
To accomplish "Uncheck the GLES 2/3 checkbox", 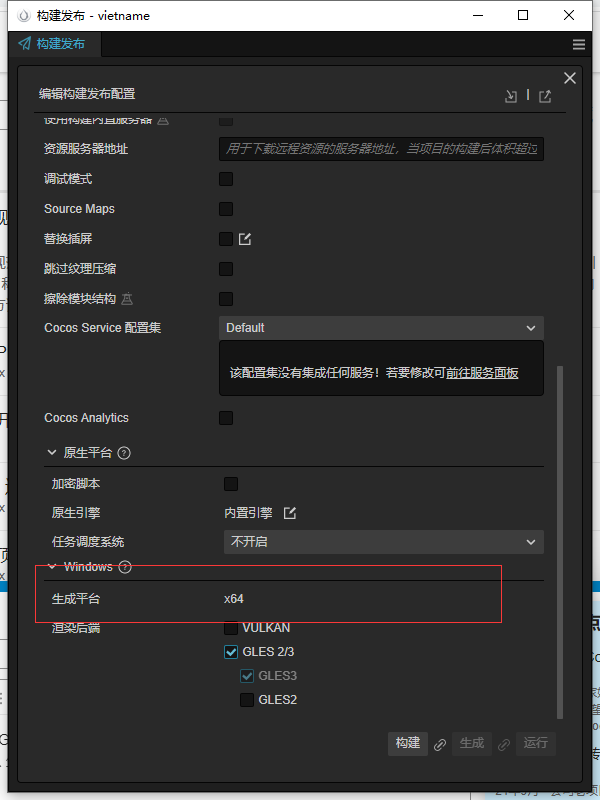I will point(231,652).
